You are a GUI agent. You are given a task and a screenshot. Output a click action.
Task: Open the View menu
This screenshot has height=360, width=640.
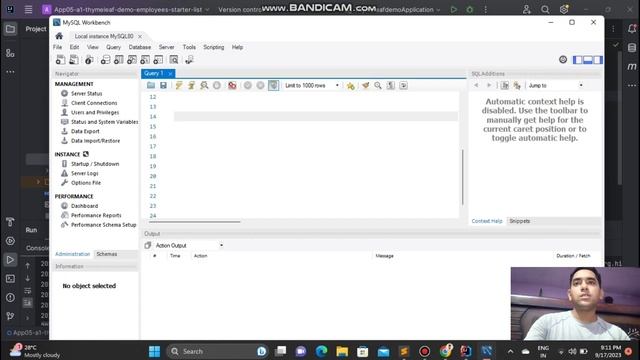(93, 47)
